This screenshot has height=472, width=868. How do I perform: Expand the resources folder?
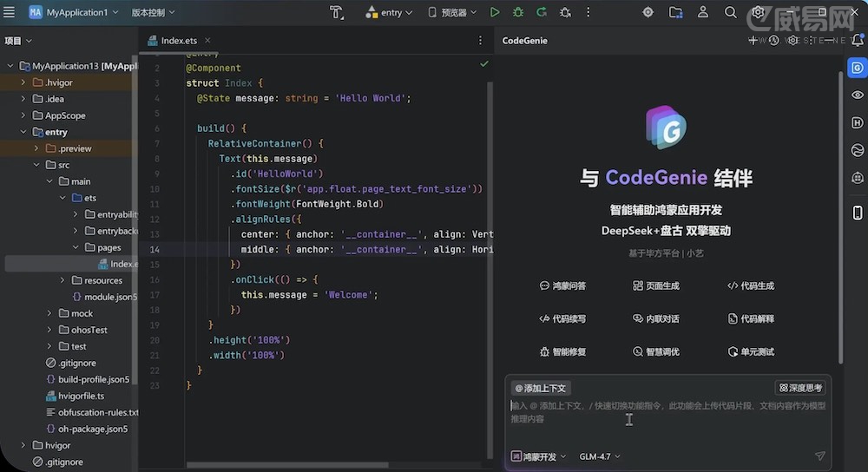click(62, 280)
